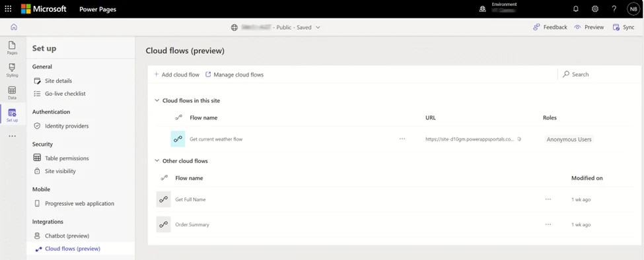The image size is (644, 260).
Task: Open the Data workspace
Action: click(12, 92)
